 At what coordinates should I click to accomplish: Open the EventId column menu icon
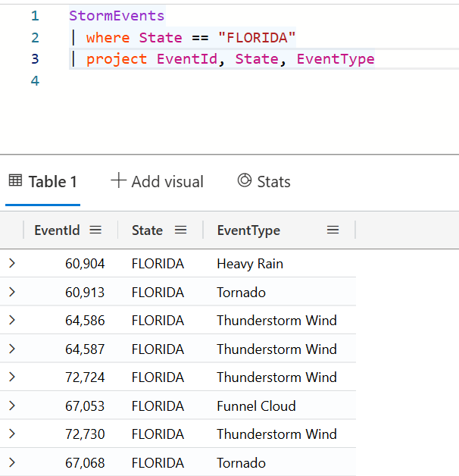pos(95,230)
